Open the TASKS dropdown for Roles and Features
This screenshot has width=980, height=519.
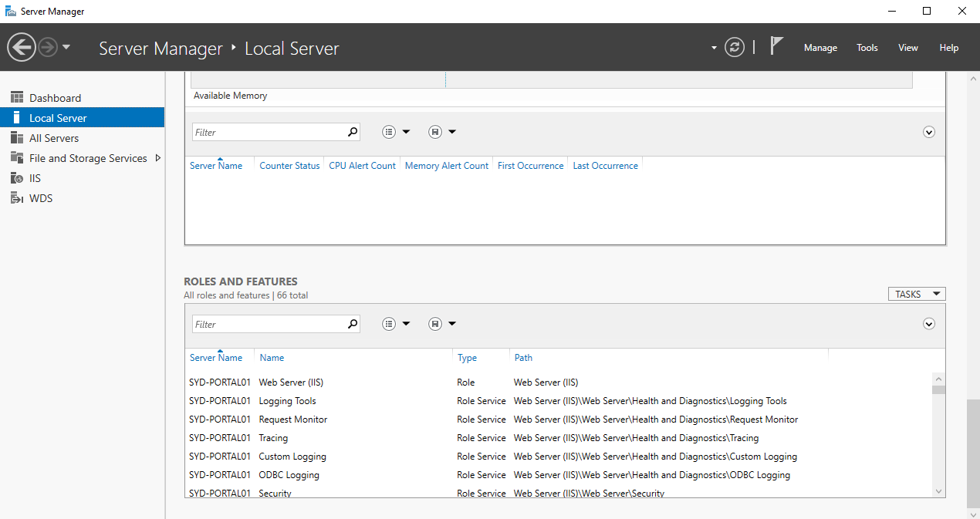coord(916,294)
